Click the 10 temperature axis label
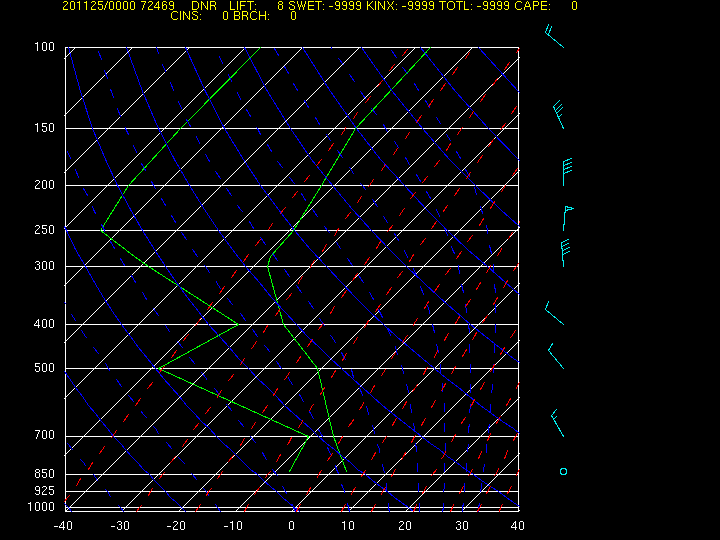Image resolution: width=720 pixels, height=540 pixels. click(348, 526)
